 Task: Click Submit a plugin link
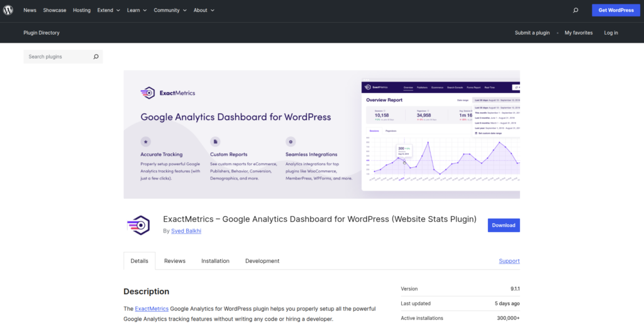532,33
